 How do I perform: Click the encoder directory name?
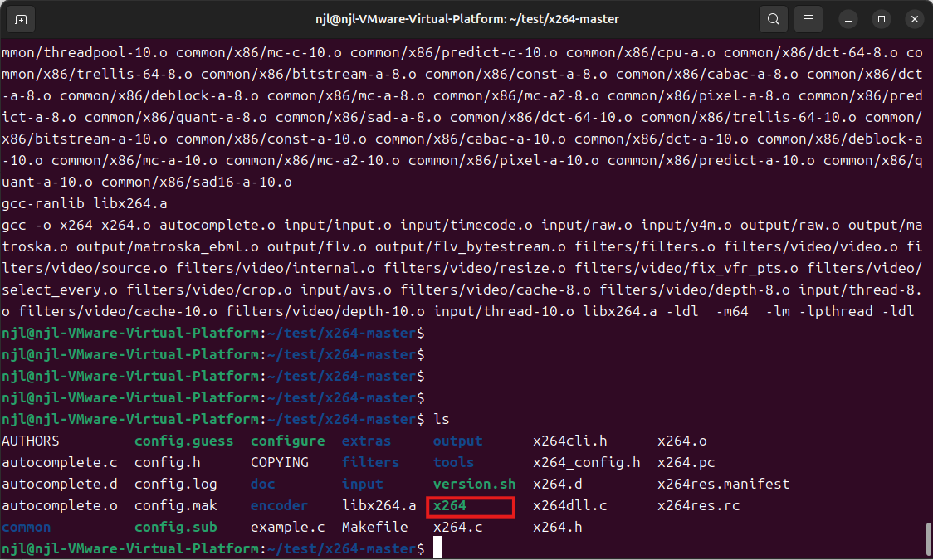click(x=279, y=505)
